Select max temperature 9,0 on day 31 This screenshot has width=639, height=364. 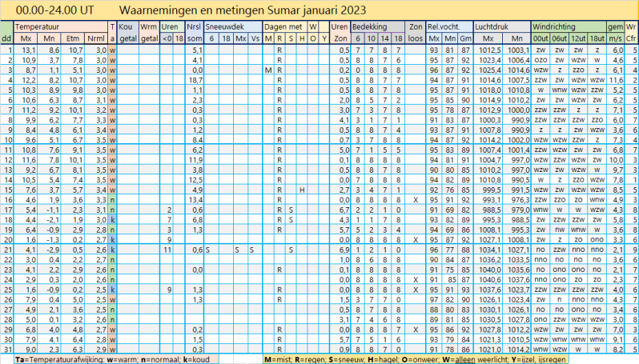tap(31, 350)
